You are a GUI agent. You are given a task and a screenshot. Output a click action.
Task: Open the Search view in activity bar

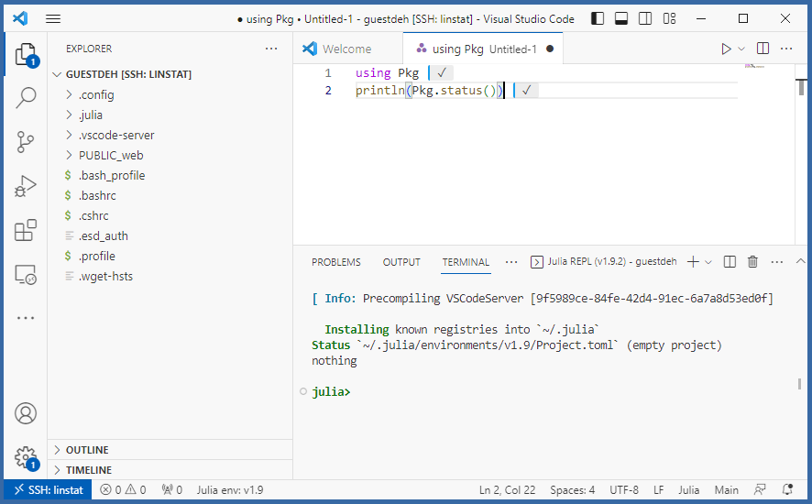(26, 97)
